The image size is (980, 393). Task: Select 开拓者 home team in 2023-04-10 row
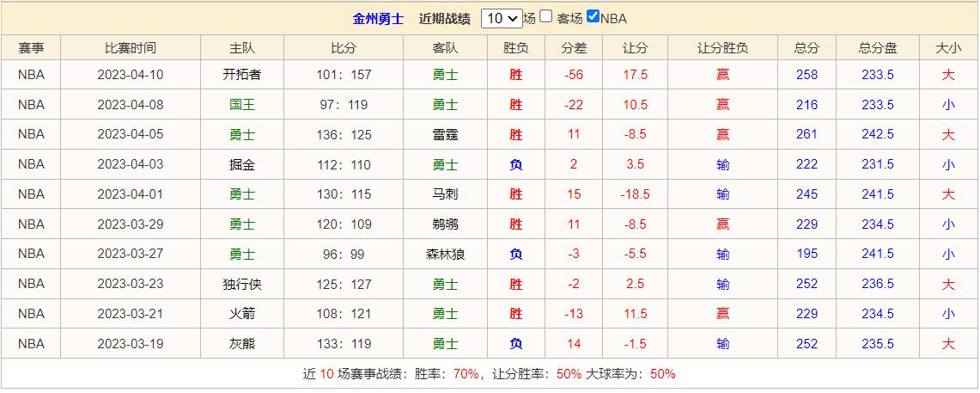tap(242, 75)
